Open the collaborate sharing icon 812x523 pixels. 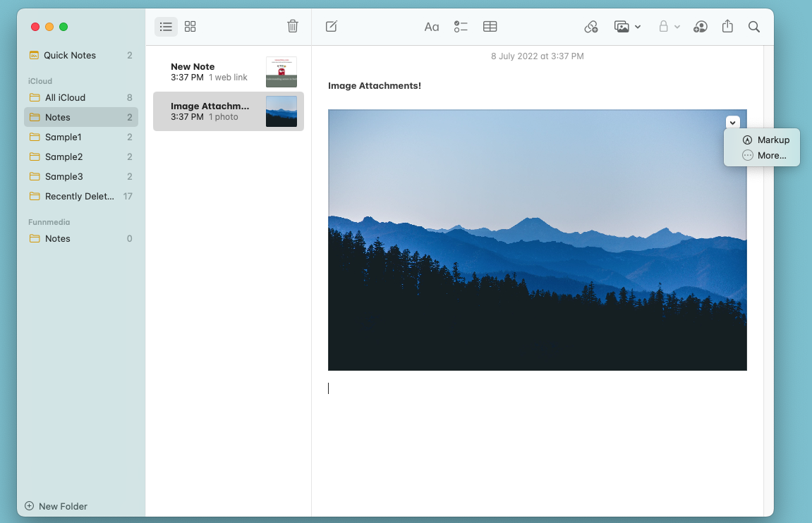pyautogui.click(x=701, y=26)
